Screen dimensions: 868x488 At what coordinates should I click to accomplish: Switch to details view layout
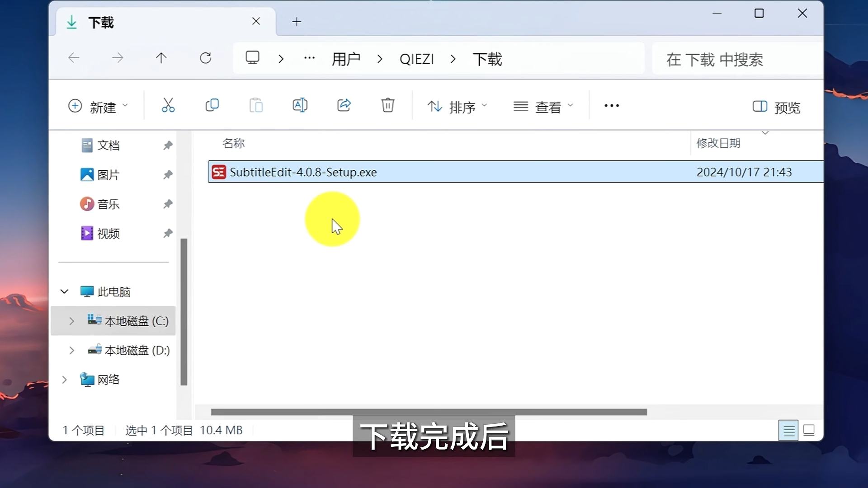pyautogui.click(x=788, y=430)
